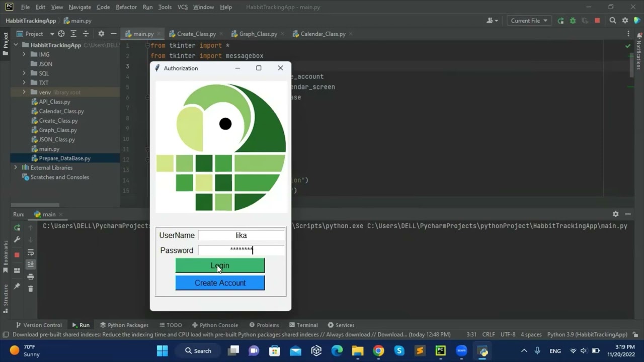Image resolution: width=644 pixels, height=362 pixels.
Task: Stop the process via Run panel red square
Action: click(17, 255)
